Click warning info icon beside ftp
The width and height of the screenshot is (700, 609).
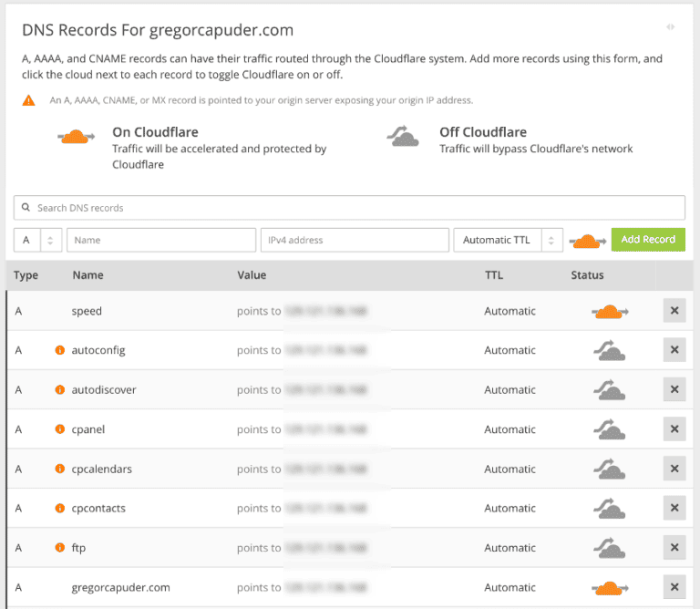60,548
